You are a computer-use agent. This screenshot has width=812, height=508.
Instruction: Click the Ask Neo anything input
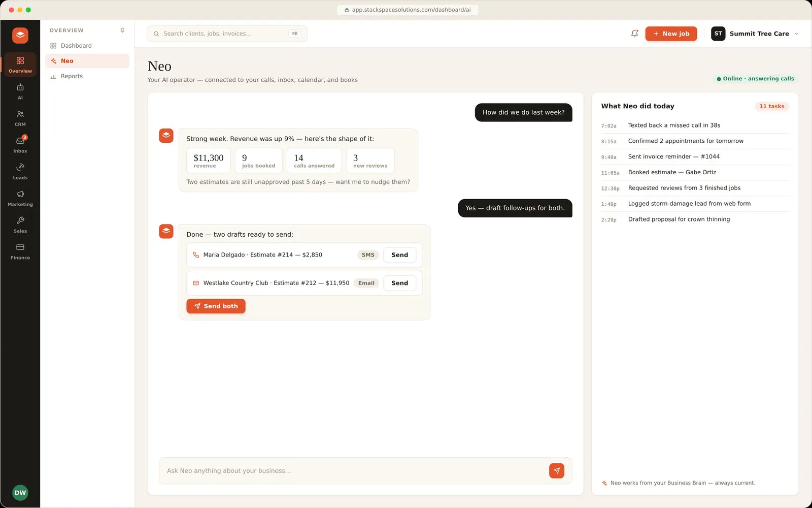355,471
